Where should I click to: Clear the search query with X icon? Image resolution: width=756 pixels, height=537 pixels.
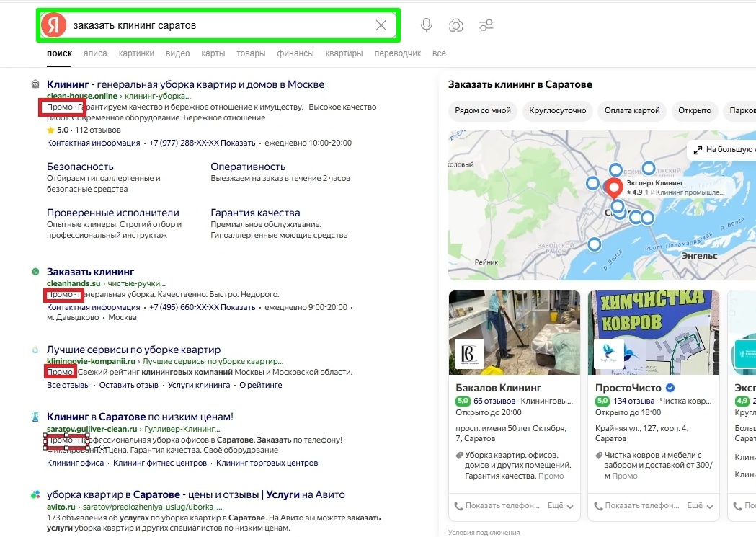[x=381, y=25]
